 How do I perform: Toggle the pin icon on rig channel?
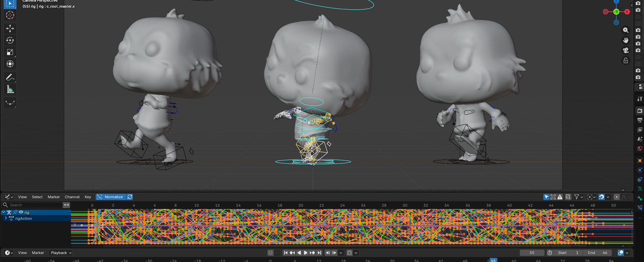click(x=15, y=212)
